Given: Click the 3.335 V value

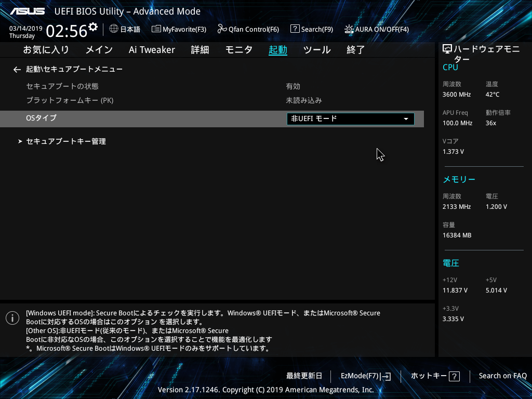Looking at the screenshot, I should pyautogui.click(x=453, y=319).
